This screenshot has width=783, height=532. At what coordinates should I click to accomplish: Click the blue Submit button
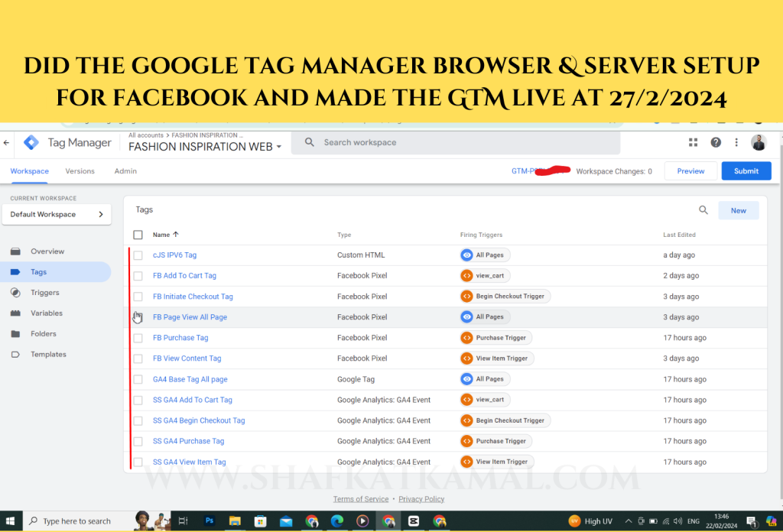[746, 171]
